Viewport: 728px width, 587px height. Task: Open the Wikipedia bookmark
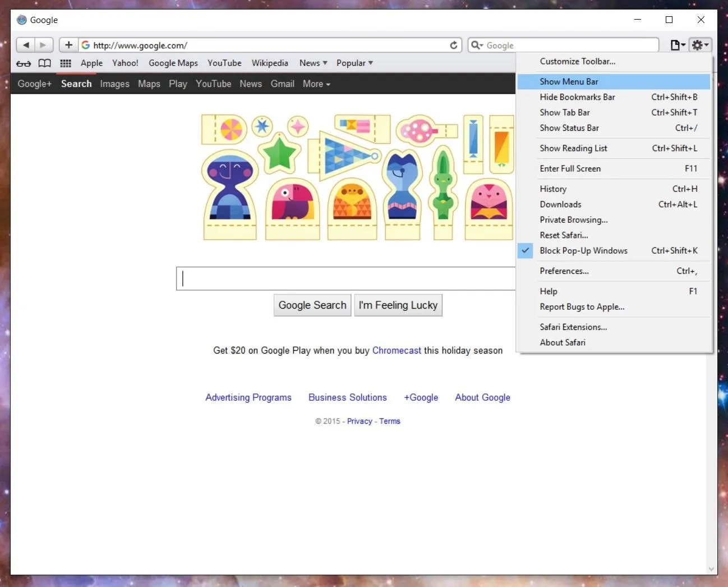270,63
